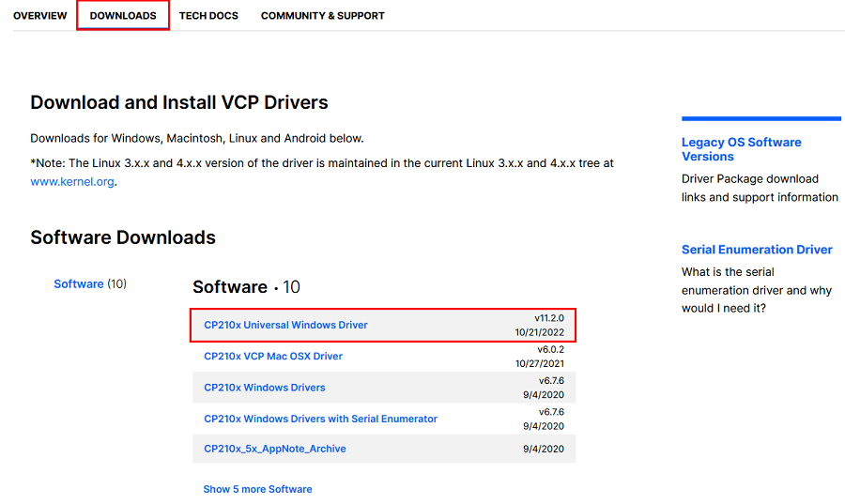Viewport: 845px width, 504px height.
Task: Download CP210x VCP Mac OSX Driver
Action: tap(273, 357)
